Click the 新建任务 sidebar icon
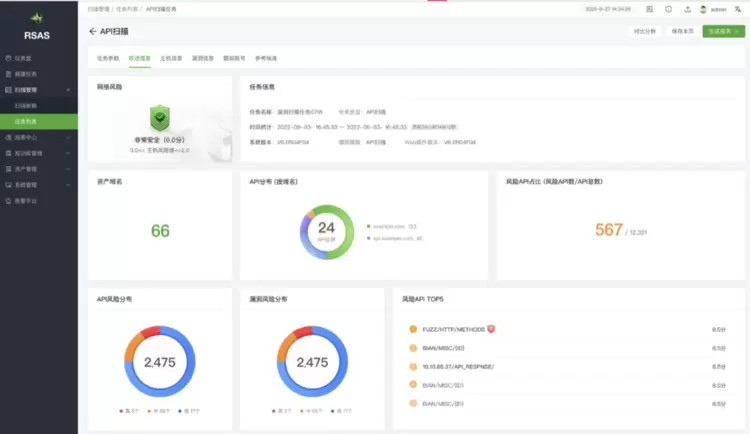 (9, 73)
